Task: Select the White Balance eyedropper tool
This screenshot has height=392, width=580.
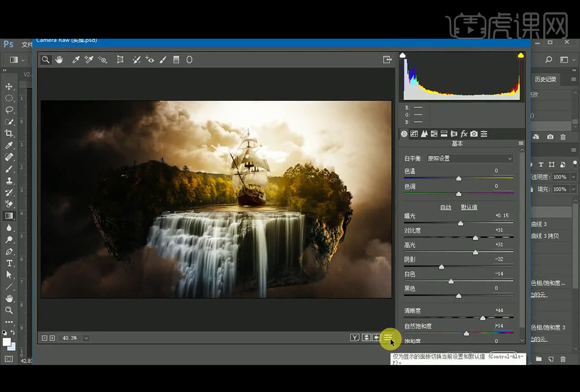Action: tap(76, 60)
